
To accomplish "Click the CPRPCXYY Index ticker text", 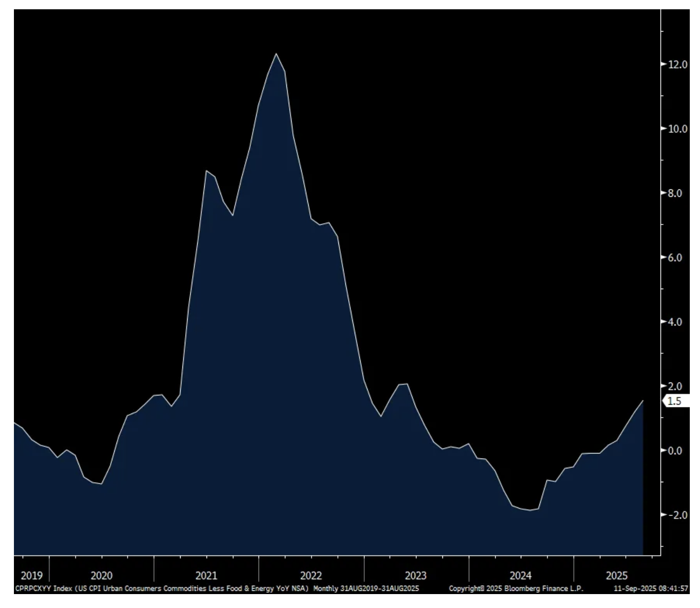I will pos(44,589).
